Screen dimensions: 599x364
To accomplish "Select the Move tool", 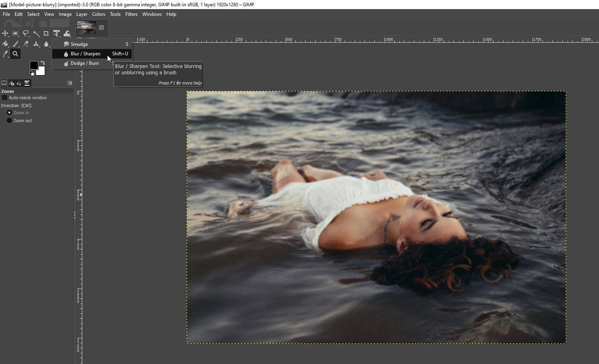I will click(x=5, y=34).
